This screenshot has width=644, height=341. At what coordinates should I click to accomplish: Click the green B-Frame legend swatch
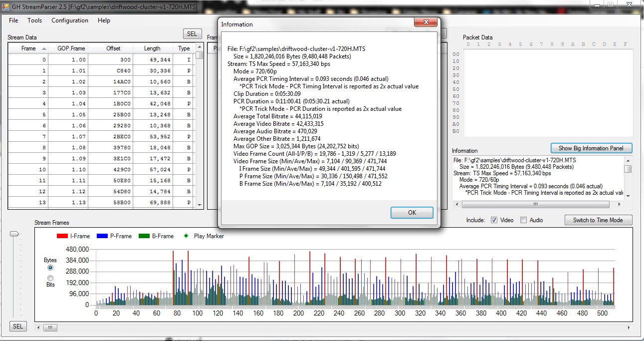tap(144, 236)
